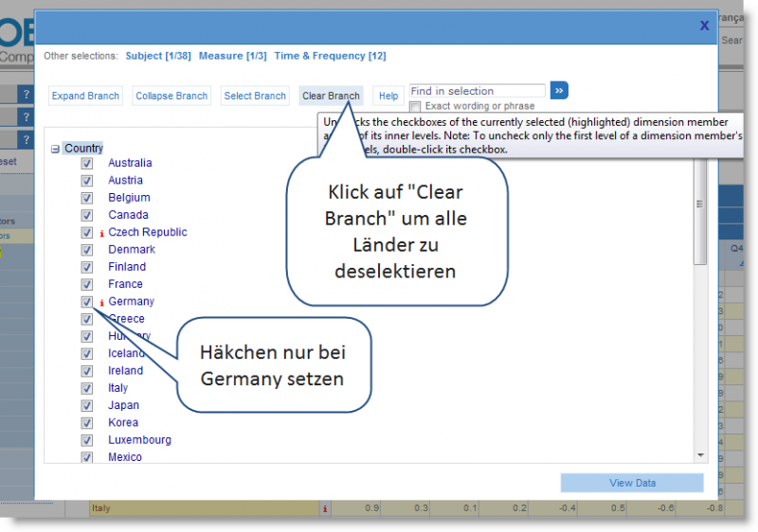Click the Select Branch button
Image resolution: width=758 pixels, height=532 pixels.
255,96
